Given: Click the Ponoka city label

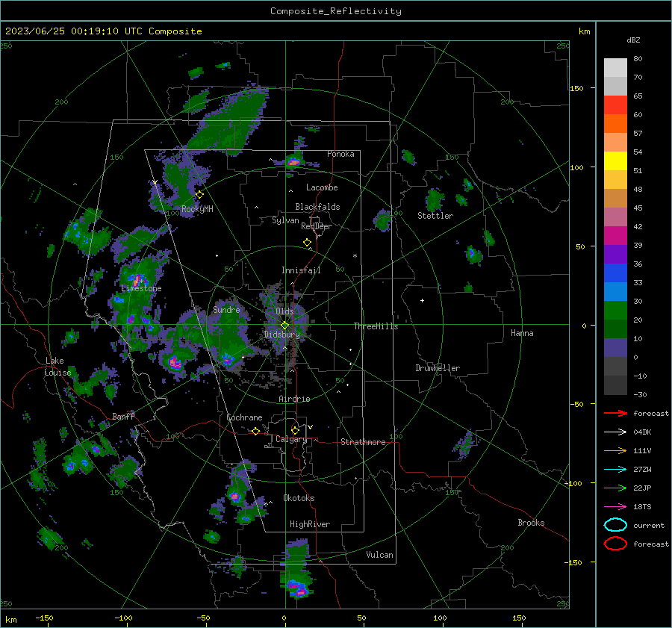Looking at the screenshot, I should coord(340,154).
